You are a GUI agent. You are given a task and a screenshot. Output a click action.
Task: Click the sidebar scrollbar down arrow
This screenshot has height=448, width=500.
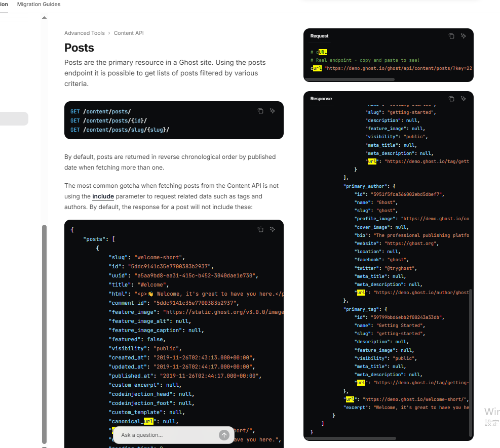[x=44, y=446]
